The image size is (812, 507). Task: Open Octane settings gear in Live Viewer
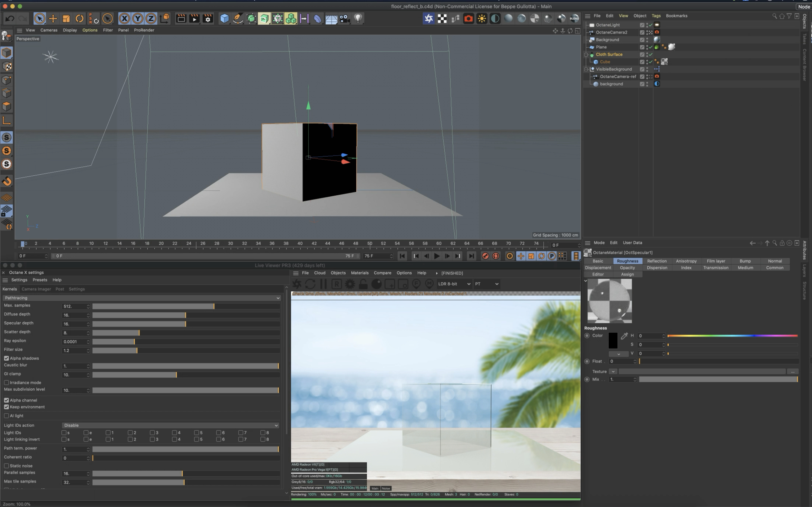[350, 284]
